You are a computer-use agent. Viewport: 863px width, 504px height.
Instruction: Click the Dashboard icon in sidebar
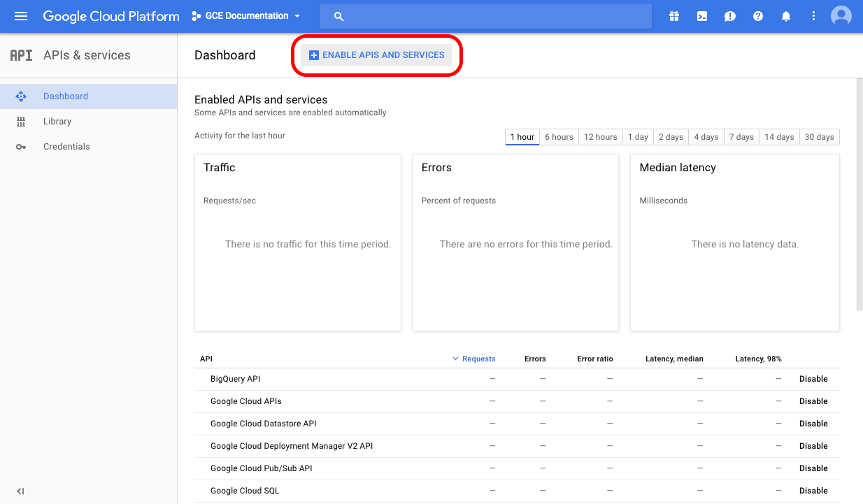(x=21, y=96)
